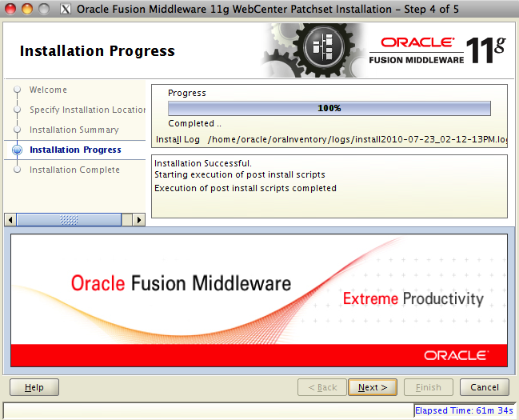The image size is (519, 420).
Task: Click the Elapsed Time indicator in the status bar
Action: click(x=464, y=410)
